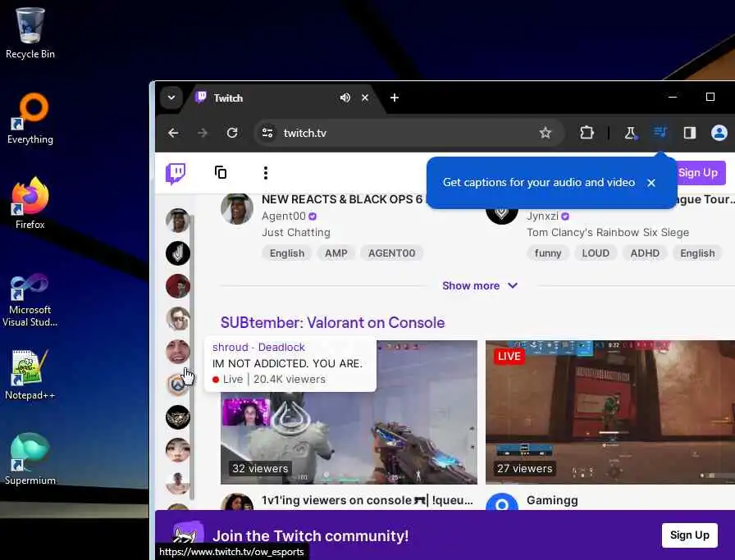View site information icon beside twitch.tv

(x=267, y=133)
